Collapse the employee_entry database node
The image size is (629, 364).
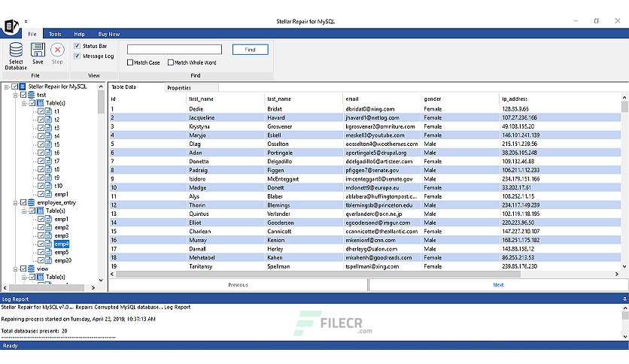pos(15,203)
